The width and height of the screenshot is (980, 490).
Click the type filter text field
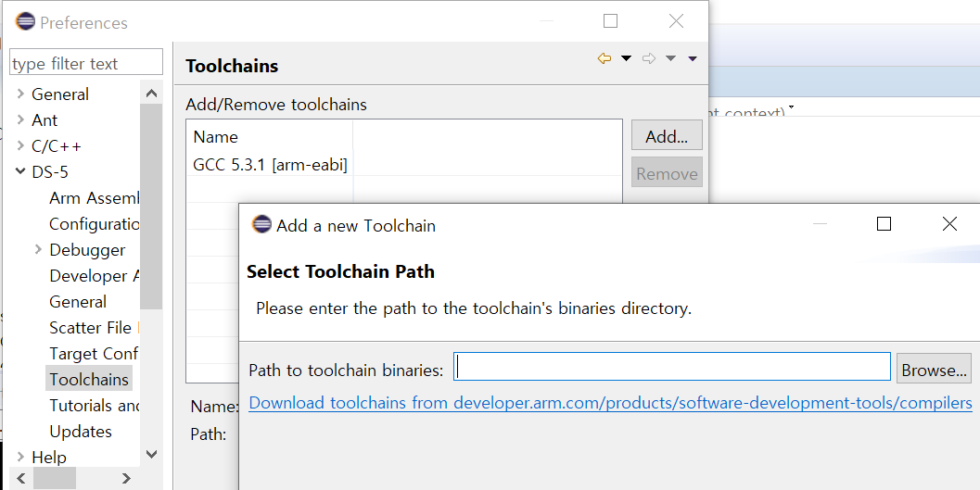coord(86,63)
